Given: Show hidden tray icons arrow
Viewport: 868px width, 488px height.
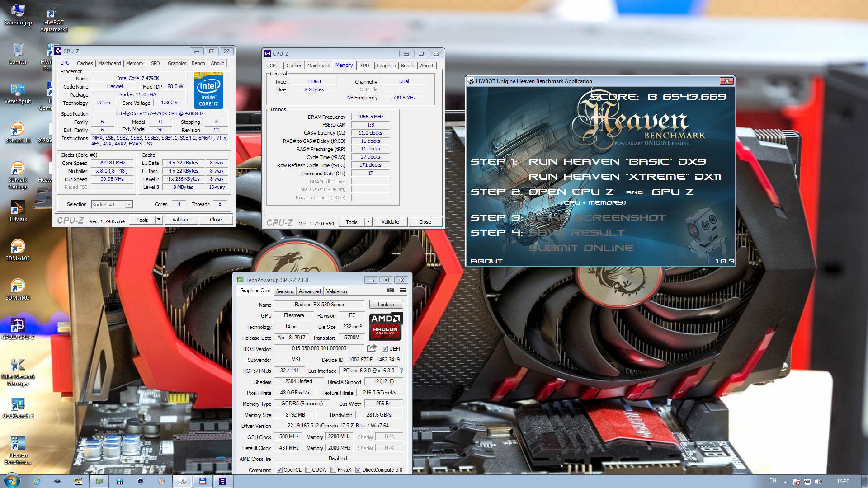Looking at the screenshot, I should click(x=785, y=482).
